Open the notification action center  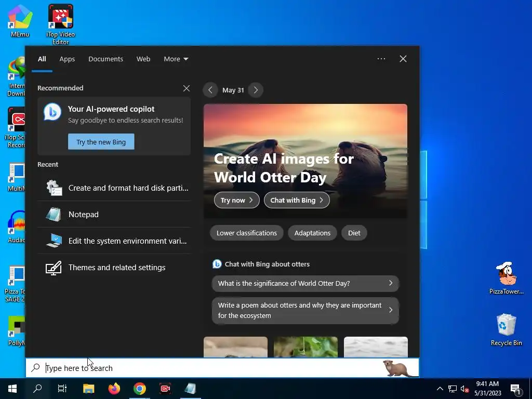pyautogui.click(x=515, y=389)
